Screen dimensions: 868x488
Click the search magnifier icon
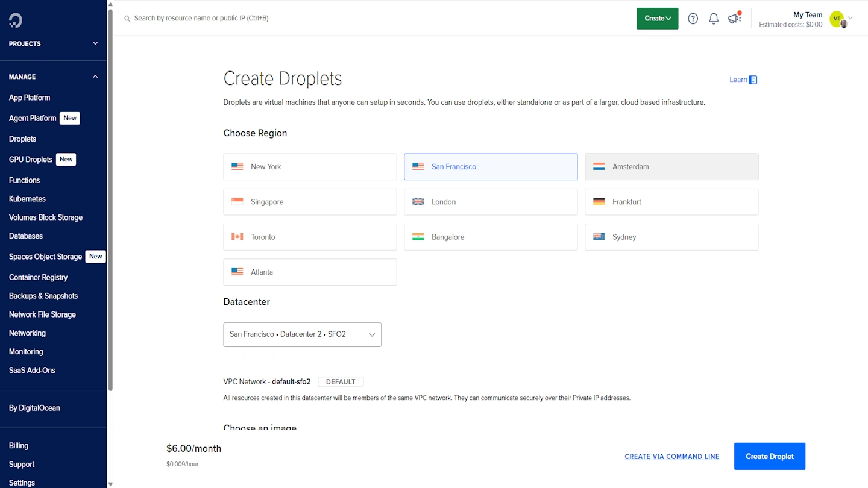tap(127, 19)
